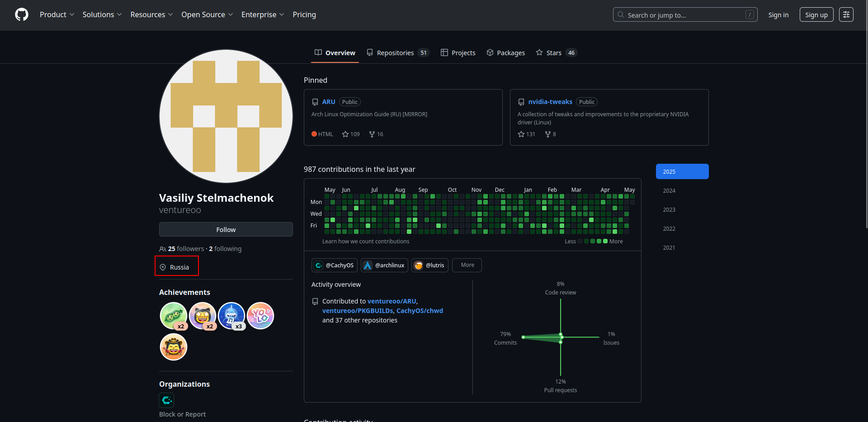Expand the Solutions menu
868x422 pixels.
pyautogui.click(x=102, y=14)
